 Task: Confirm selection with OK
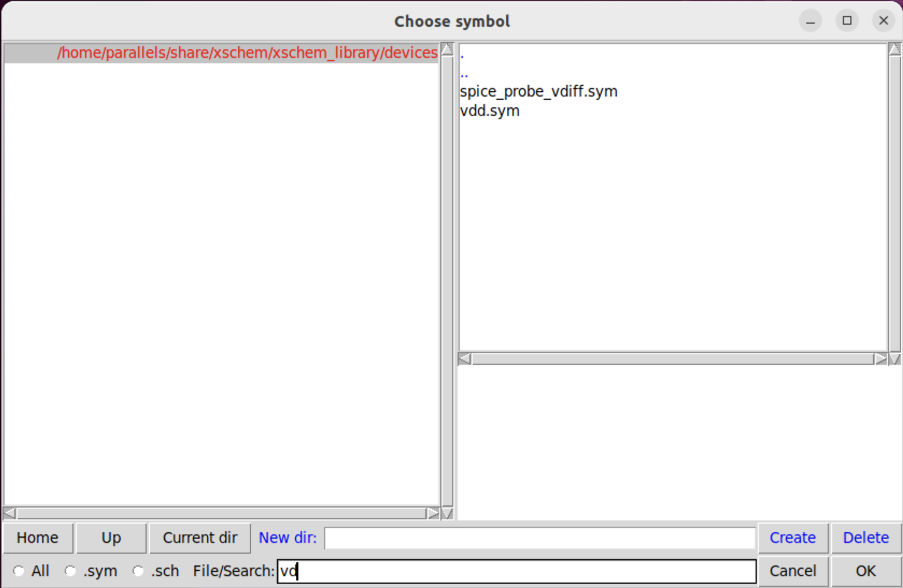pos(865,571)
